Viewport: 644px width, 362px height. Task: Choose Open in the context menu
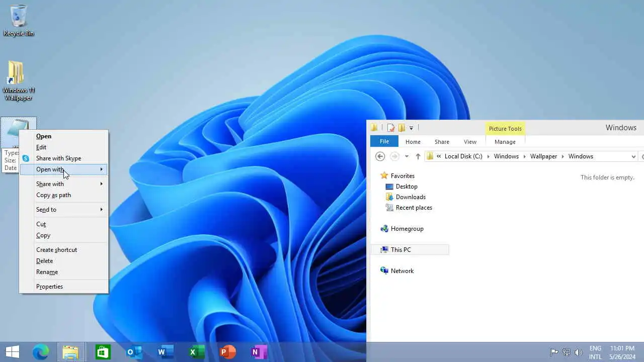63,136
